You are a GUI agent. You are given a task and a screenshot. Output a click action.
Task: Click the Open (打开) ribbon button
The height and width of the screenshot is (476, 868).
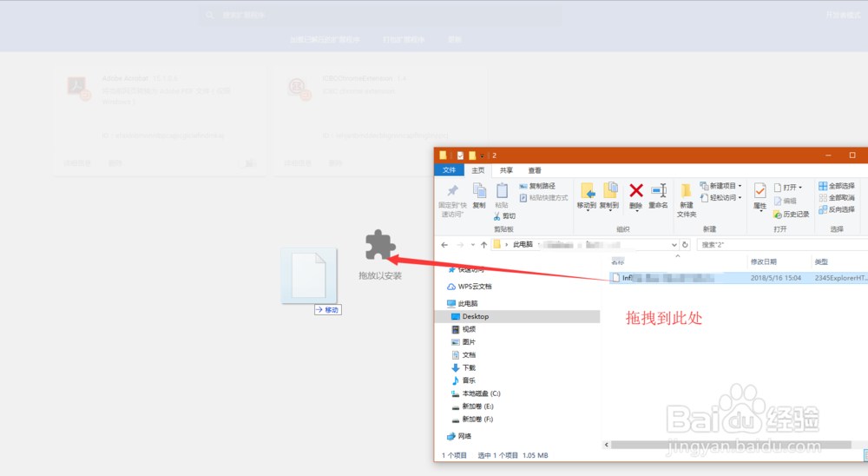click(788, 188)
